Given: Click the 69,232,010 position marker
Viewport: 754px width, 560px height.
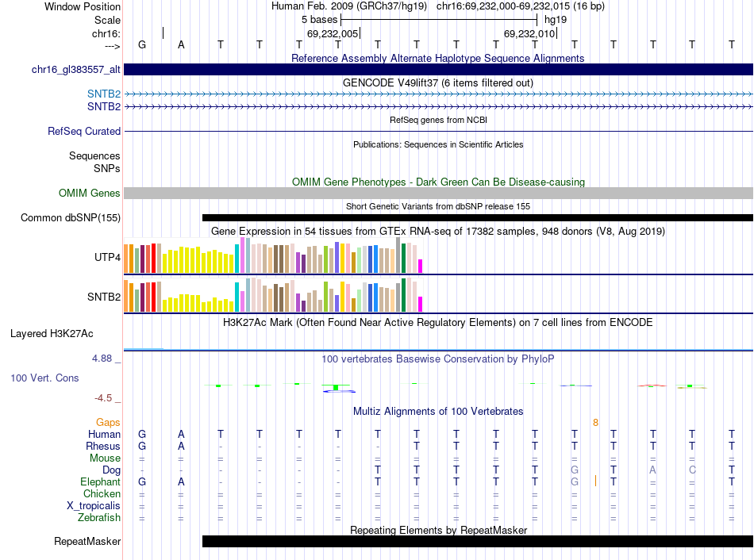Looking at the screenshot, I should click(530, 33).
